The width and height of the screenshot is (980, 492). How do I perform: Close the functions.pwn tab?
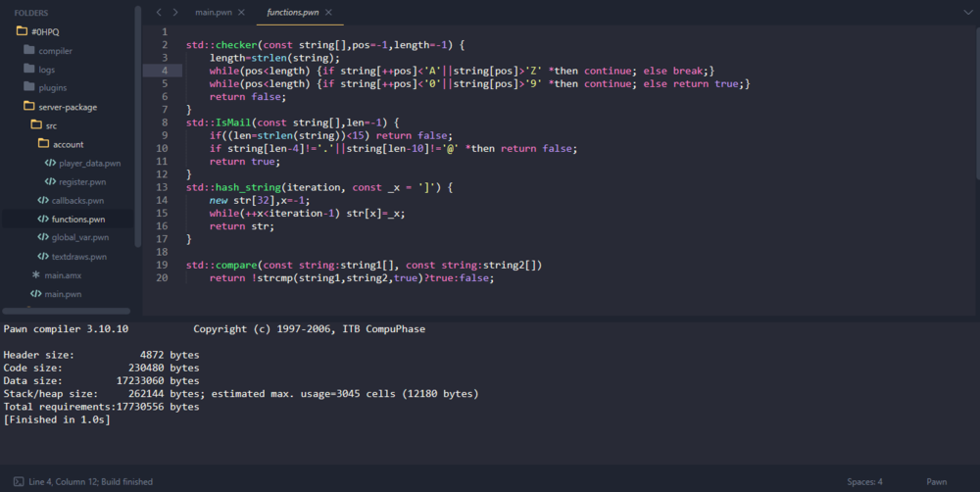328,13
